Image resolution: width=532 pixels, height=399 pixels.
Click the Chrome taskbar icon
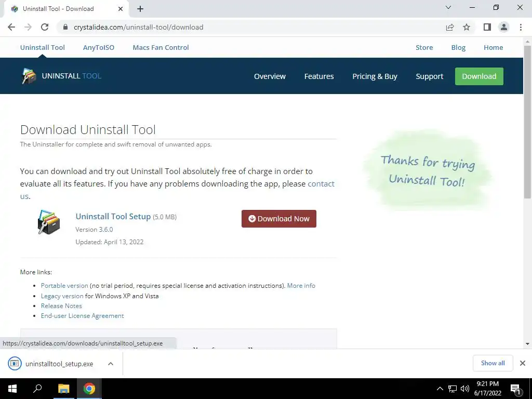[89, 389]
